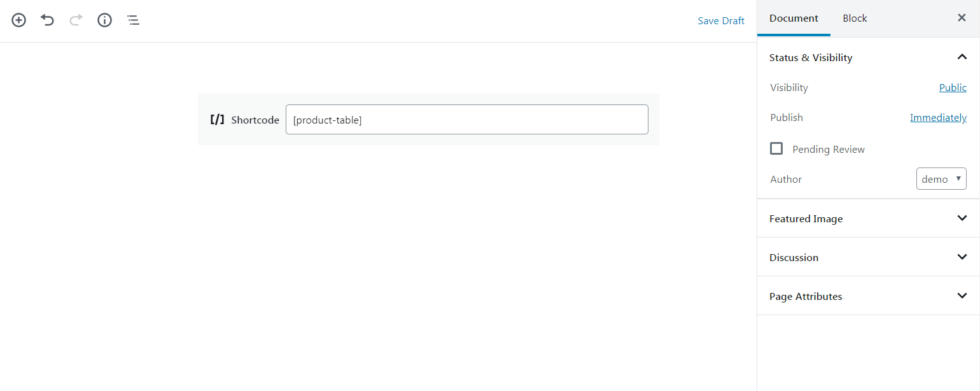Change visibility via the Public link
The width and height of the screenshot is (980, 391).
click(953, 87)
